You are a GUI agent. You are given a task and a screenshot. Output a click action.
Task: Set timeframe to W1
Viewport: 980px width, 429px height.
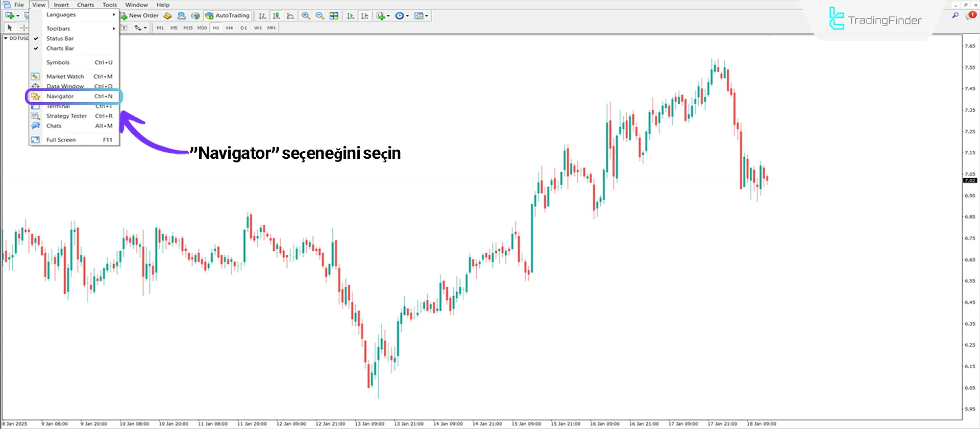[x=258, y=28]
